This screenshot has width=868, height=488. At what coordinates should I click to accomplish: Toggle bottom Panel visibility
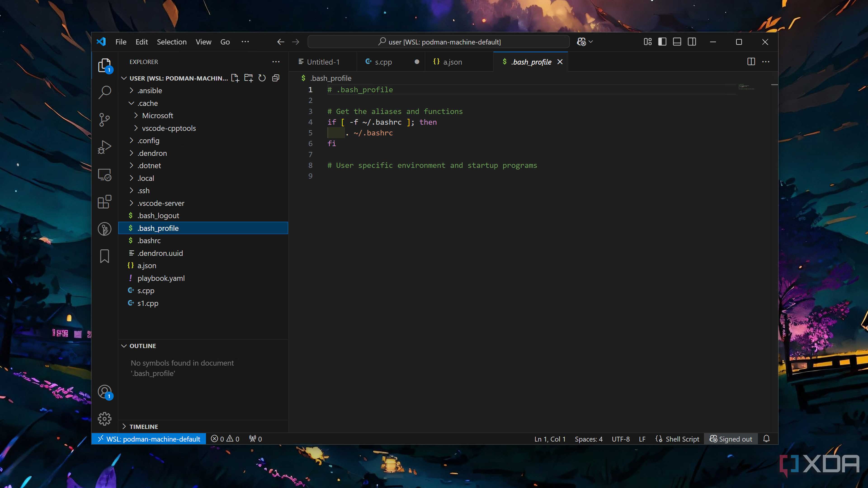point(677,42)
